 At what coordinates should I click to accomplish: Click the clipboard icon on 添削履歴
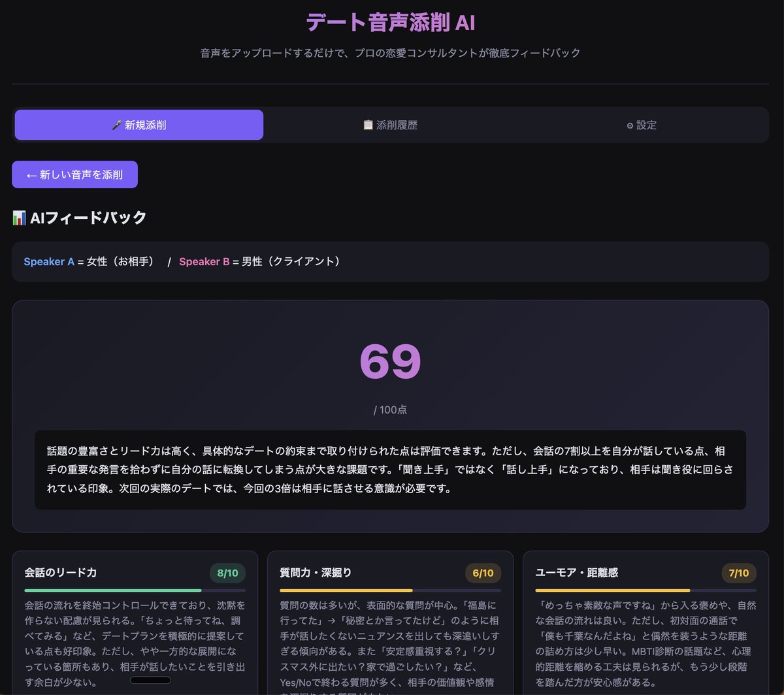pyautogui.click(x=368, y=125)
